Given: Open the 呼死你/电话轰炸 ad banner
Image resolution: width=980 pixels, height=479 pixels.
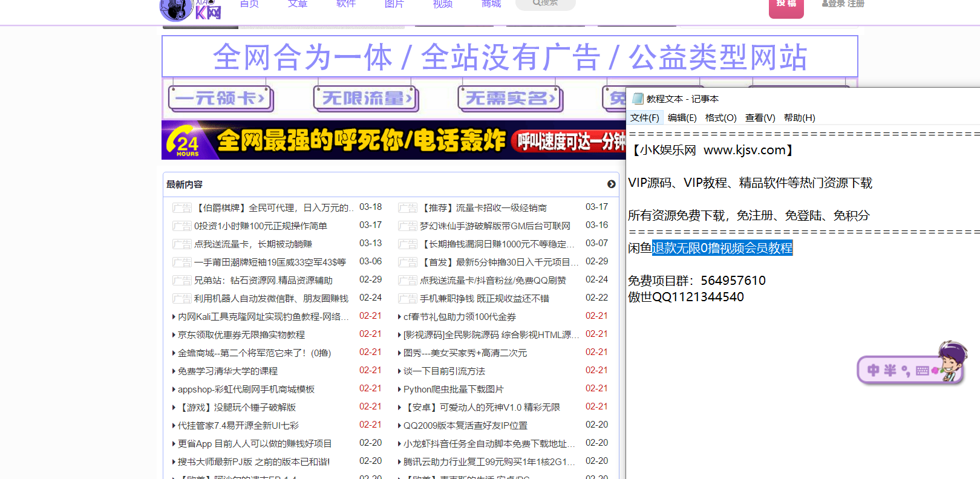Looking at the screenshot, I should [394, 140].
